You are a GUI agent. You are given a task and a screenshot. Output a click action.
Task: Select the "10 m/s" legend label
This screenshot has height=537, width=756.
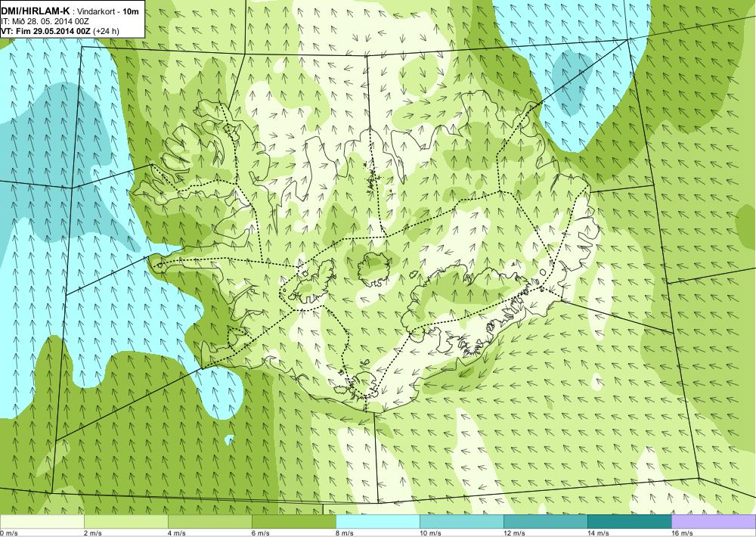click(x=431, y=533)
